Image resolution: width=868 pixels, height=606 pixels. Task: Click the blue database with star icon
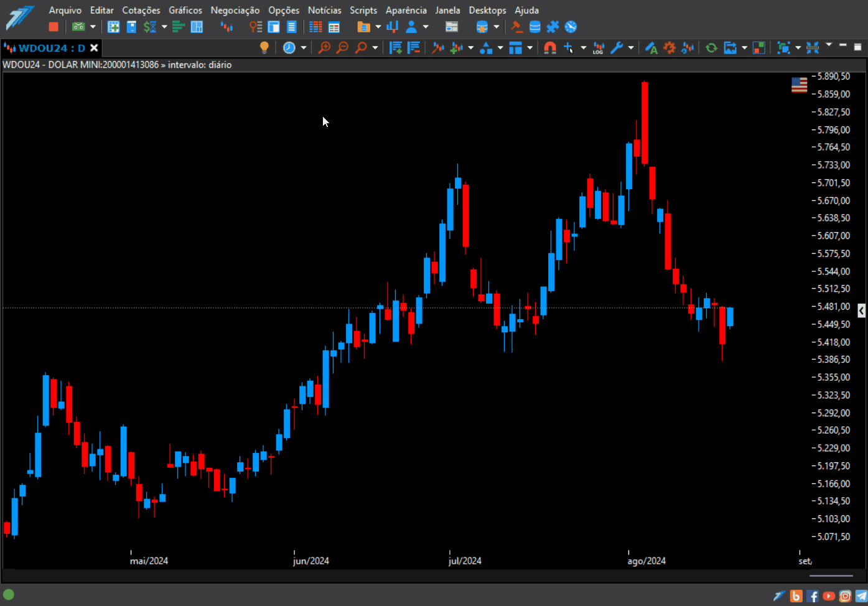(482, 27)
